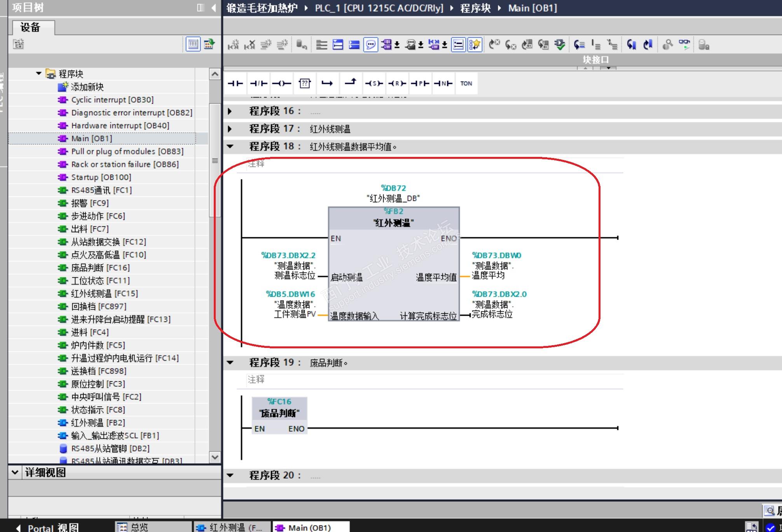Click the open branch icon
782x532 pixels.
click(x=327, y=83)
